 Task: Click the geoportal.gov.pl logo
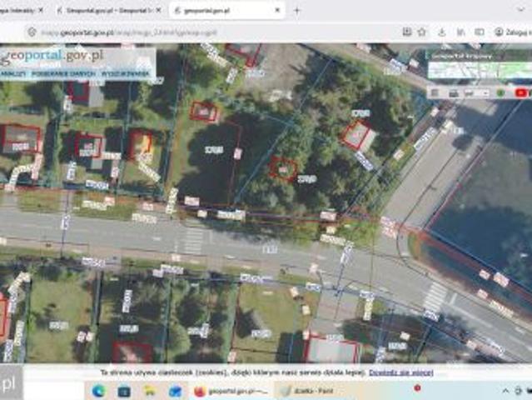(x=52, y=56)
